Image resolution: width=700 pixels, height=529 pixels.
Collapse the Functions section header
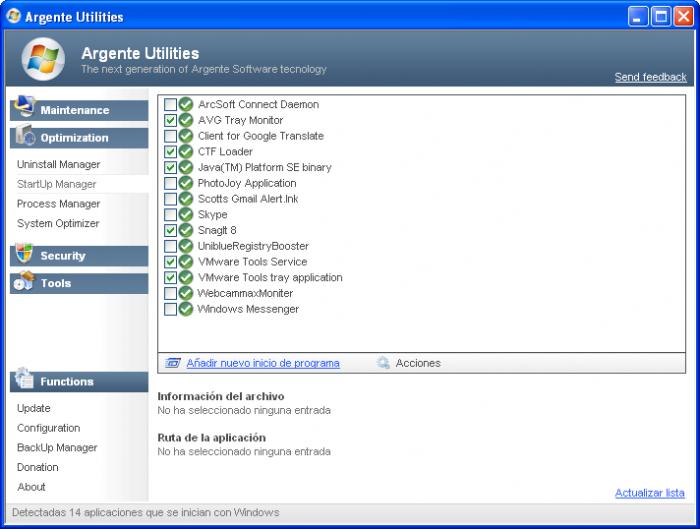[x=79, y=382]
